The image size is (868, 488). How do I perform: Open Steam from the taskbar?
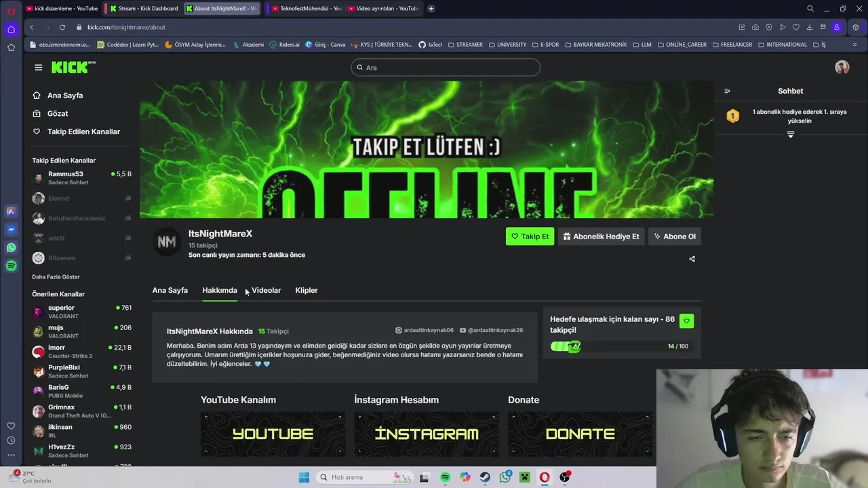pos(485,477)
